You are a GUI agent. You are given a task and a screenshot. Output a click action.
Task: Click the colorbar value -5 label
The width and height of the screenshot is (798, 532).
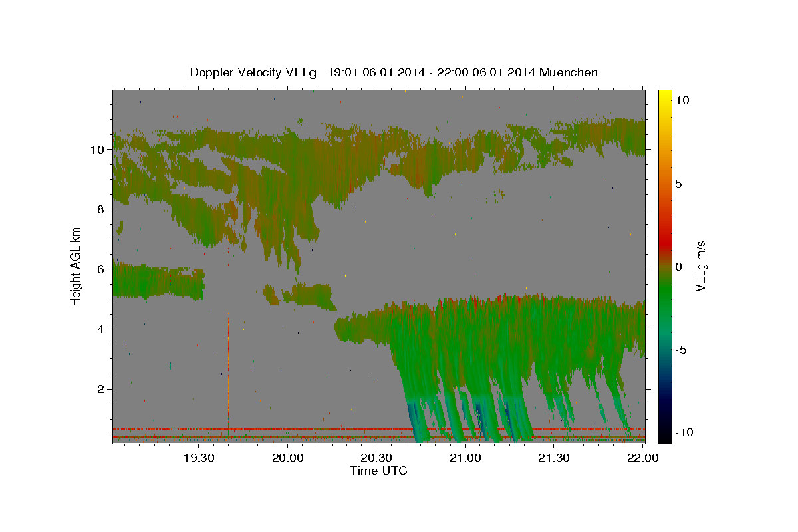(682, 350)
